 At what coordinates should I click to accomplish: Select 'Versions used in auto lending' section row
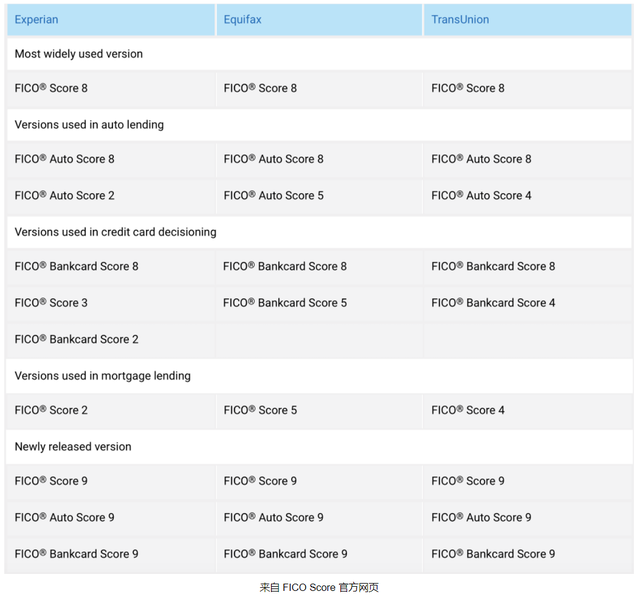pyautogui.click(x=319, y=125)
